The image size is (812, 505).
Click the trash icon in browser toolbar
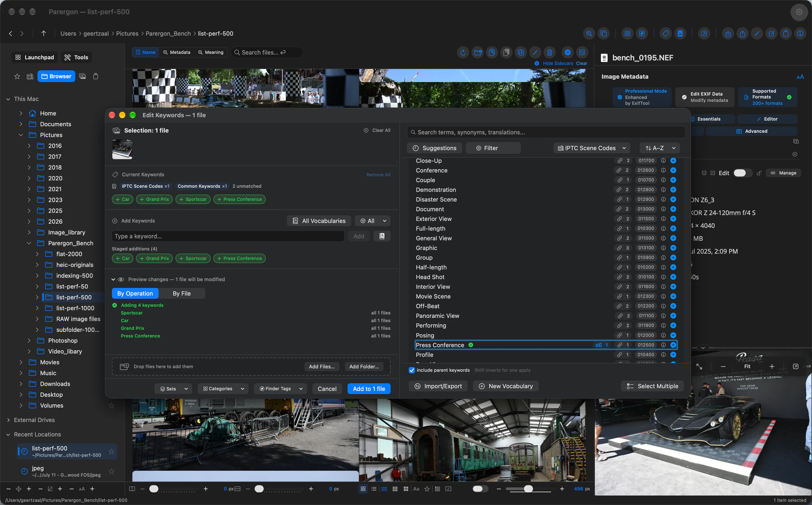click(x=549, y=53)
